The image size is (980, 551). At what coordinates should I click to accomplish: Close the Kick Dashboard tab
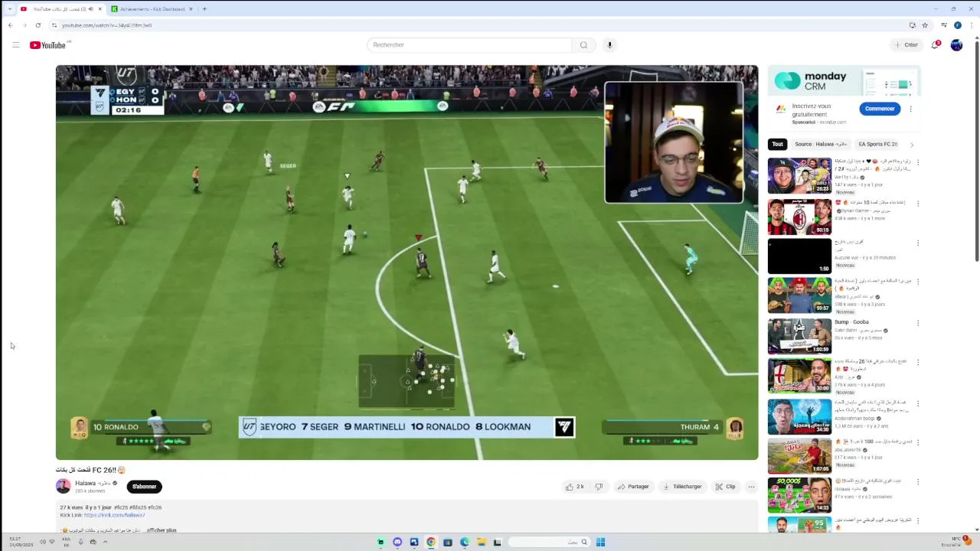click(x=191, y=9)
